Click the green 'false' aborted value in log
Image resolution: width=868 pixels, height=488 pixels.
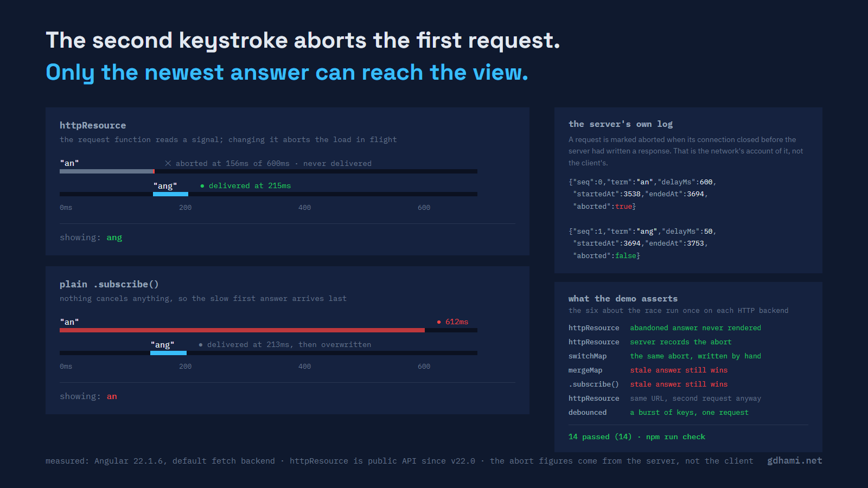626,256
